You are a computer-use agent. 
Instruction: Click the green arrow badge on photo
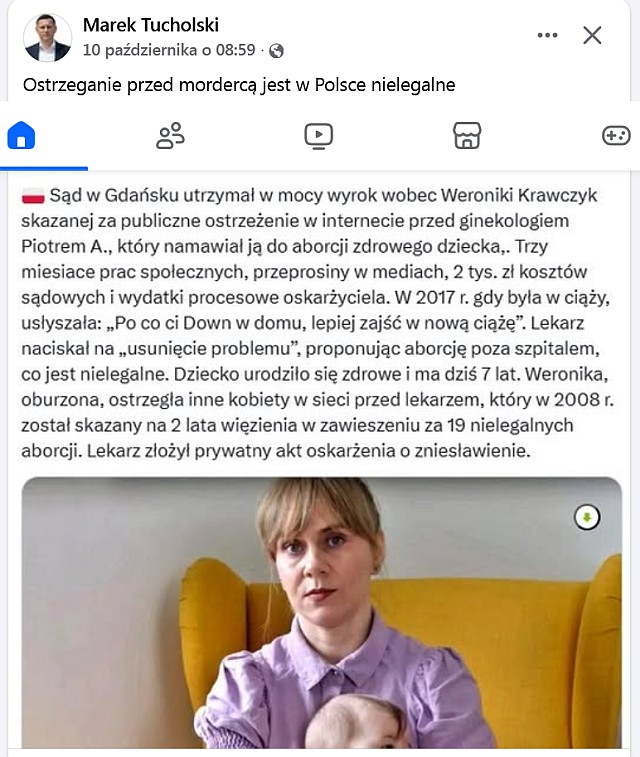pos(587,517)
